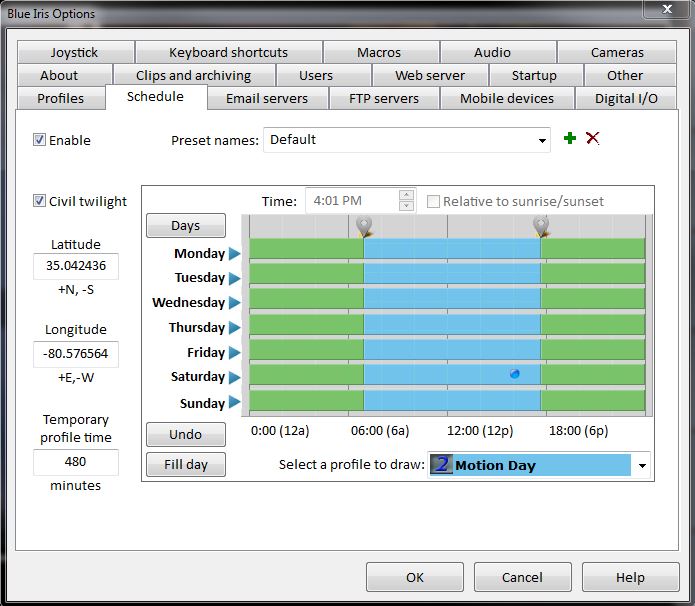Image resolution: width=695 pixels, height=606 pixels.
Task: Click the Monday day label
Action: coord(199,254)
